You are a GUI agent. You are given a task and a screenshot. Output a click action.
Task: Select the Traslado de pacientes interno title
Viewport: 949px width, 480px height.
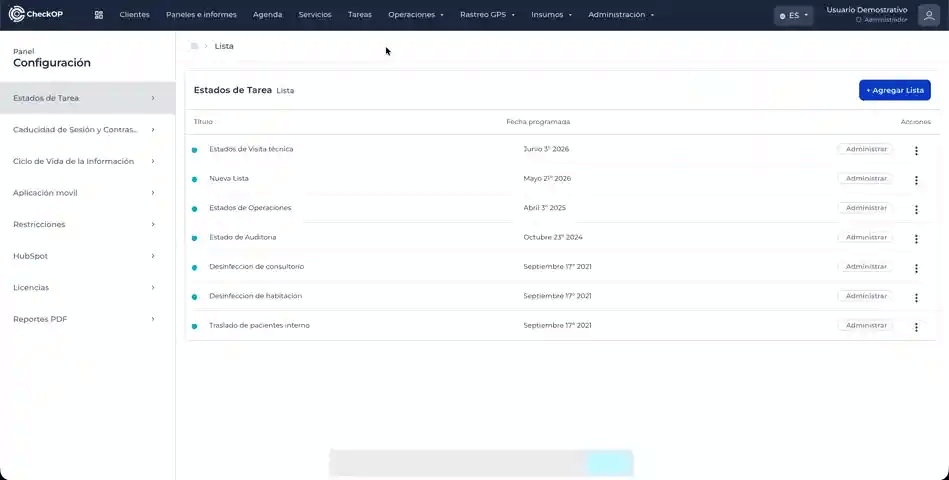click(x=259, y=325)
